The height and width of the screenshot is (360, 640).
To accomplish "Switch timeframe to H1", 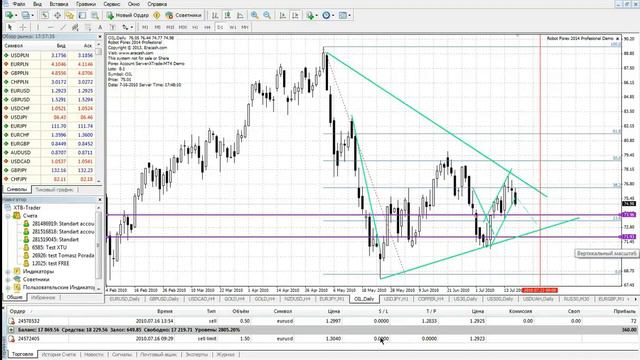I will [x=195, y=27].
